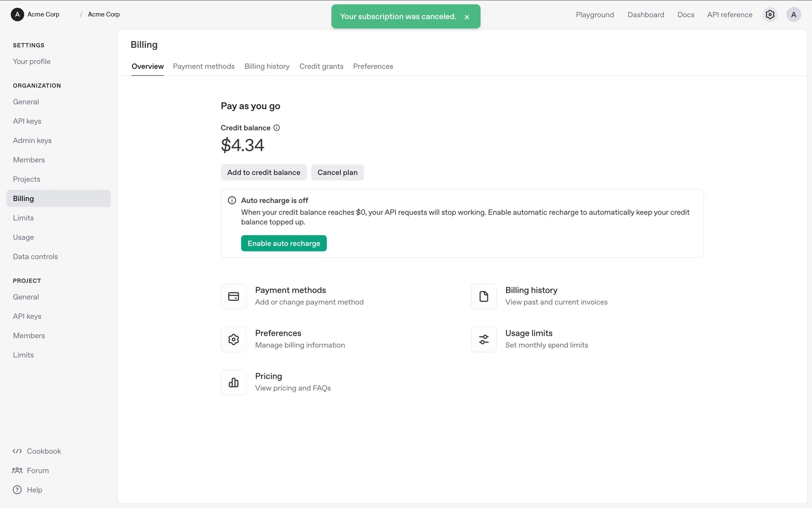Open the Cookbook link
Screen dimensions: 812x508
click(x=44, y=451)
